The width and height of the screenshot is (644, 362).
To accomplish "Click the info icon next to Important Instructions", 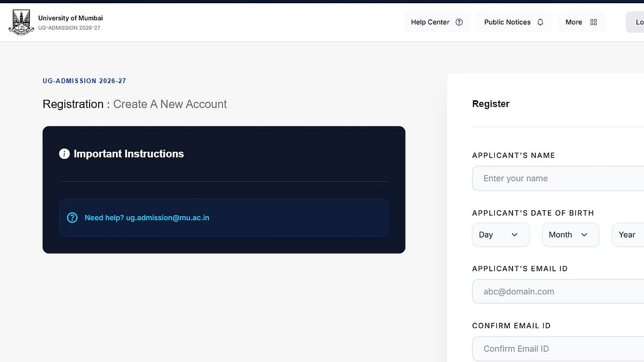I will [x=64, y=154].
